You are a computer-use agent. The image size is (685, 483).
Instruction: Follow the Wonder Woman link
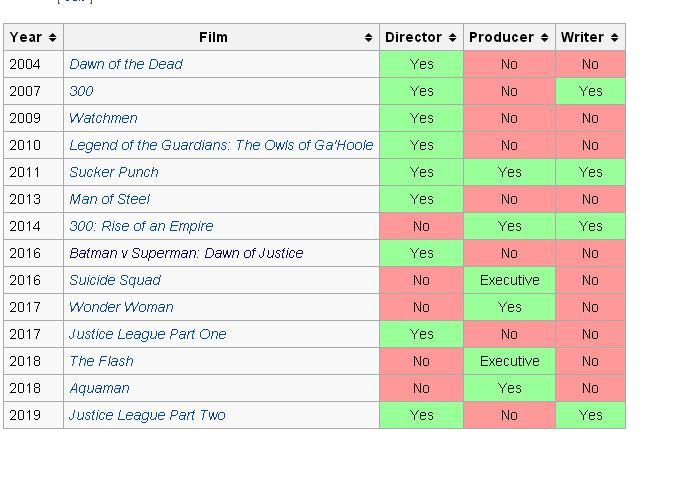point(121,307)
